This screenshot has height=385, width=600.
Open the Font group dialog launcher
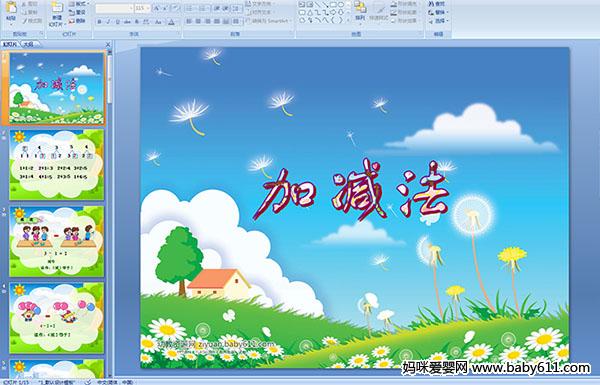click(179, 34)
